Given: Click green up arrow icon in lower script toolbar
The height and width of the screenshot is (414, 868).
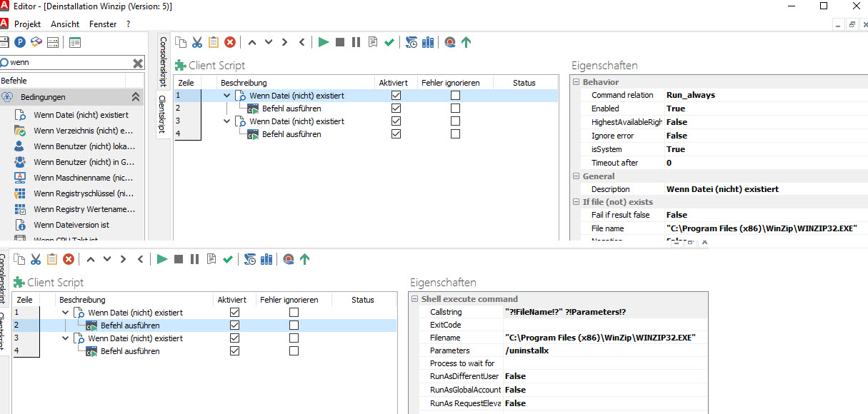Looking at the screenshot, I should point(305,259).
